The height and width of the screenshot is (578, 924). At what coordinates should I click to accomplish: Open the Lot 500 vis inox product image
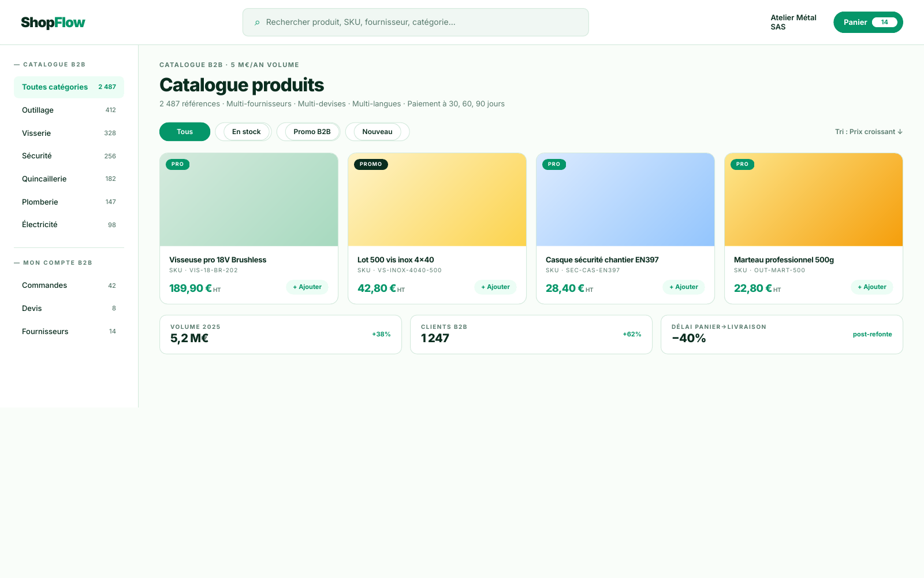click(437, 200)
